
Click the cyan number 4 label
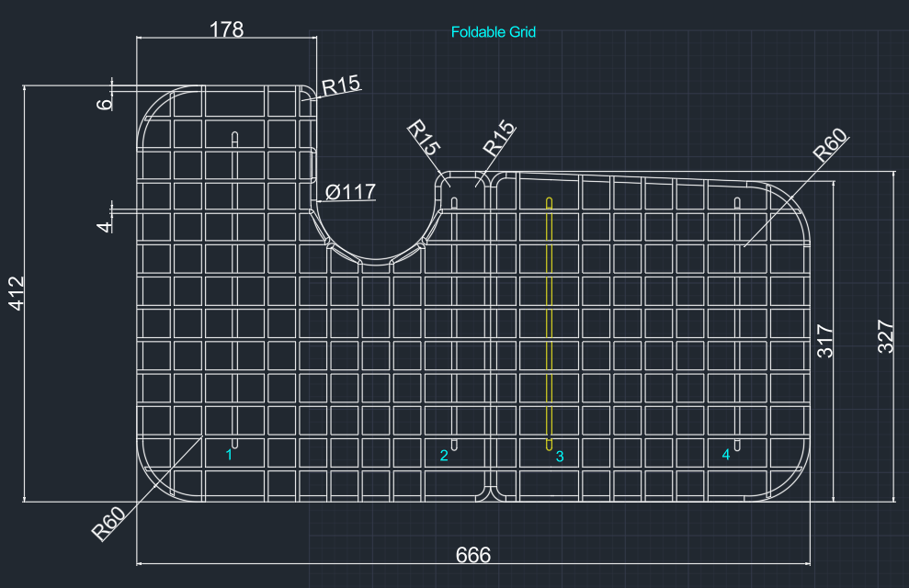[x=726, y=455]
